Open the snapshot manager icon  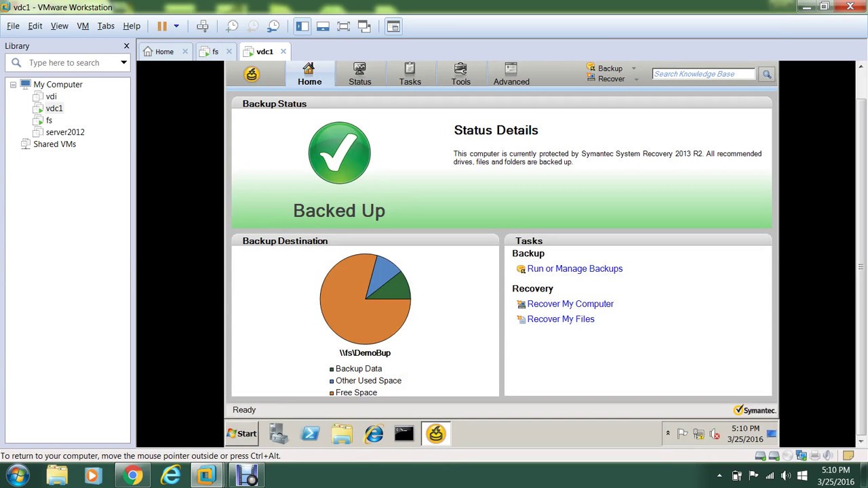[274, 26]
